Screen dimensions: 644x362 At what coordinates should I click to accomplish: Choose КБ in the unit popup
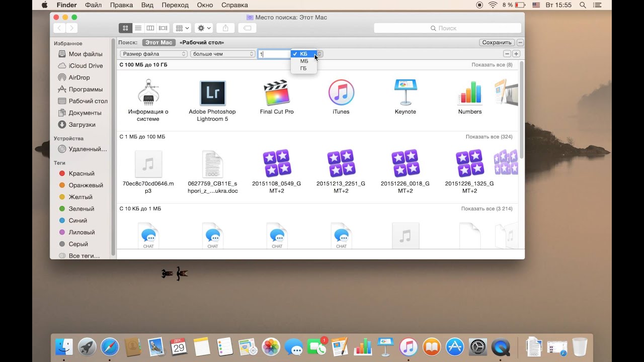coord(304,54)
